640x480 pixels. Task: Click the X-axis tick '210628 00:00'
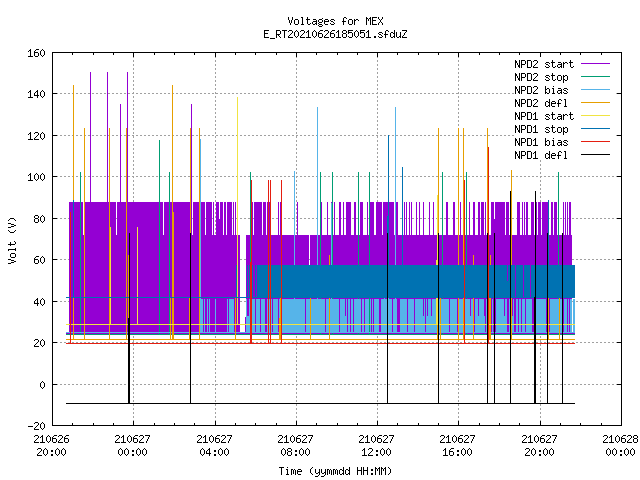pos(620,446)
